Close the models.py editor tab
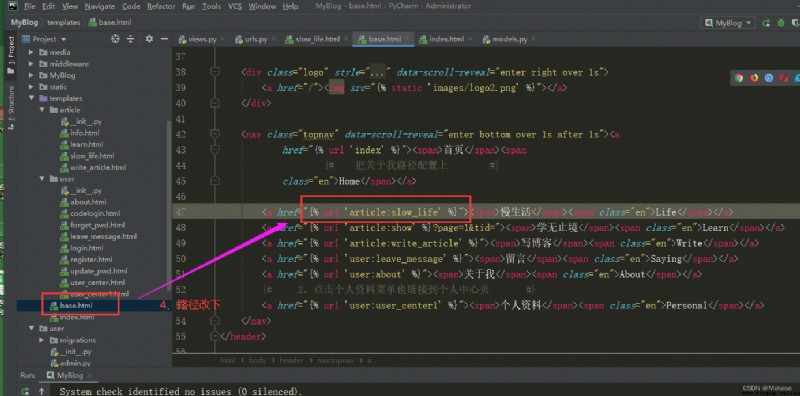 (534, 39)
